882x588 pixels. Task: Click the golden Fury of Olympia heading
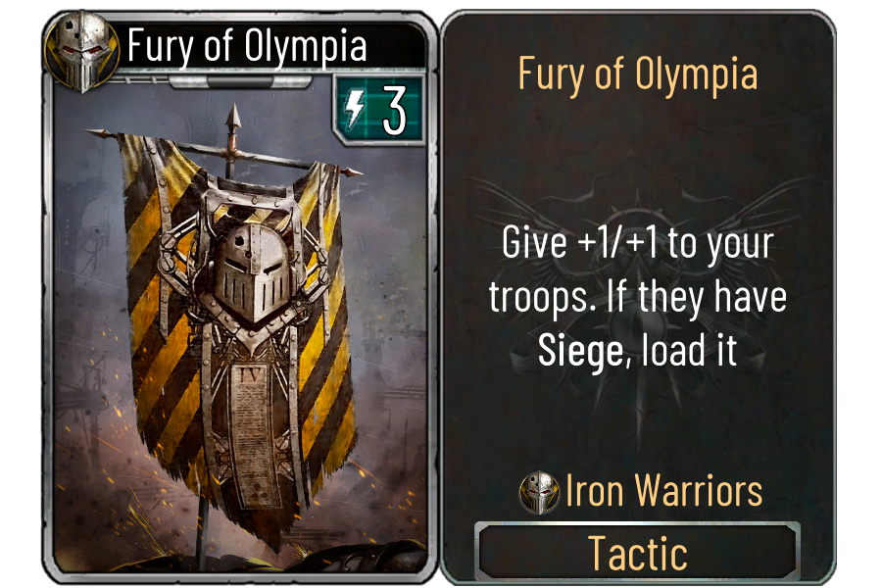(637, 74)
